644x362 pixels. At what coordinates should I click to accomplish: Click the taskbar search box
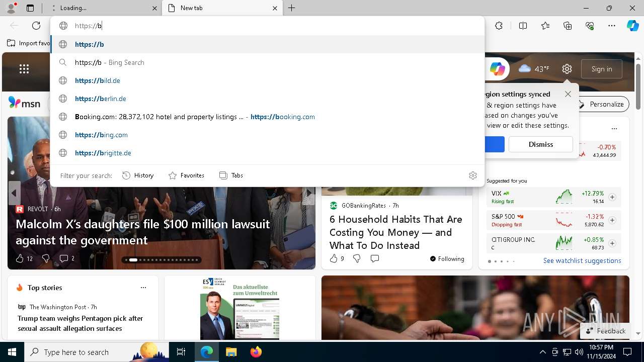97,352
